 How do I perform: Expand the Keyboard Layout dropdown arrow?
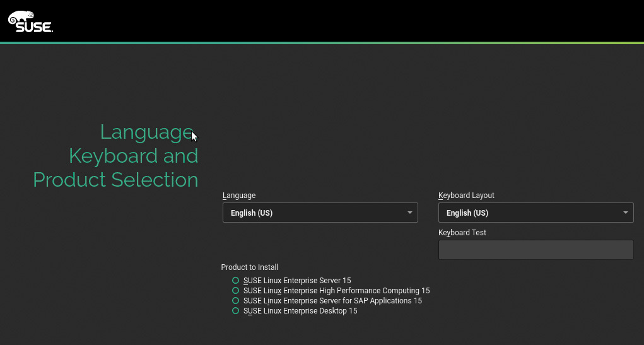625,213
